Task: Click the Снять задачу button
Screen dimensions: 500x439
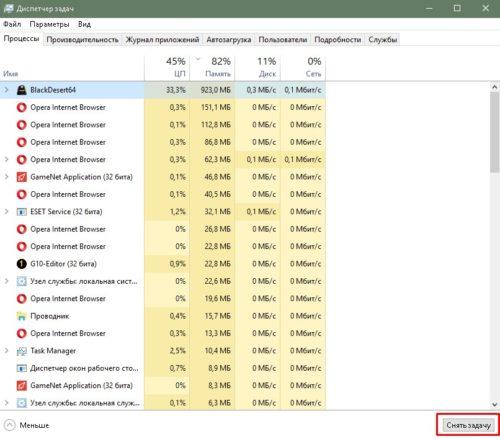Action: 468,425
